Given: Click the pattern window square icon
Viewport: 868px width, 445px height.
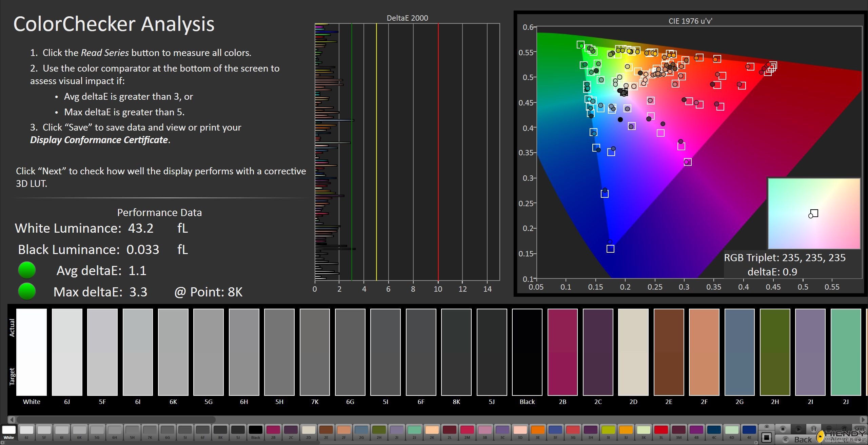Looking at the screenshot, I should [767, 438].
